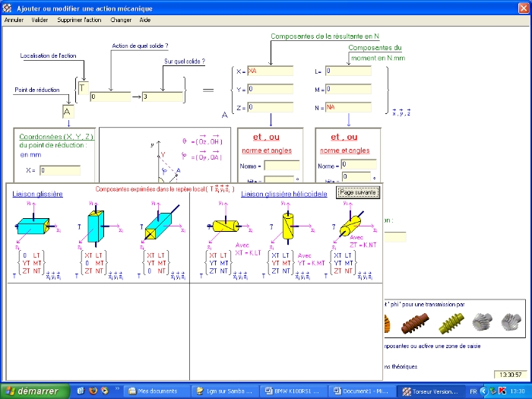Viewport: 532px width, 399px height.
Task: Click the Y= resultant component field
Action: [x=270, y=89]
